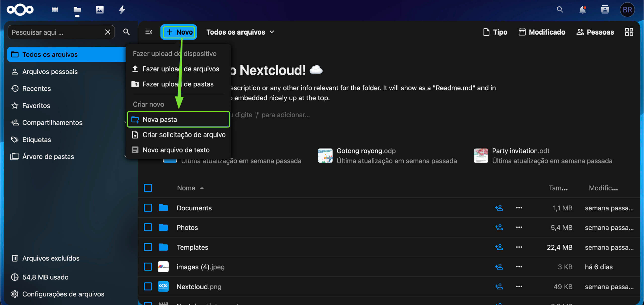Open the Nextcloud.png file
The height and width of the screenshot is (305, 644).
199,287
